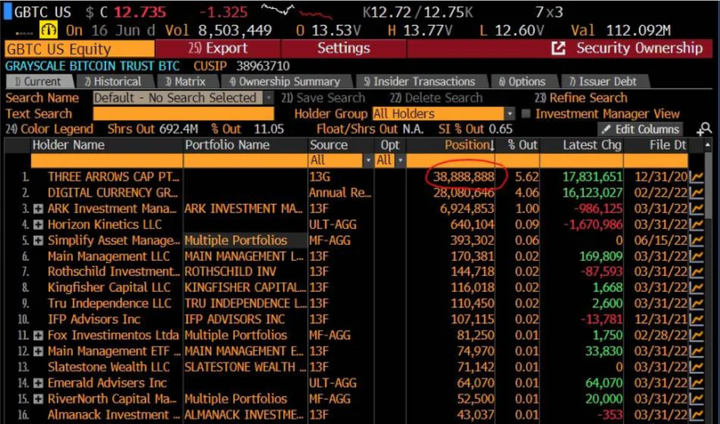
Task: Click Edit Columns button
Action: pos(641,130)
